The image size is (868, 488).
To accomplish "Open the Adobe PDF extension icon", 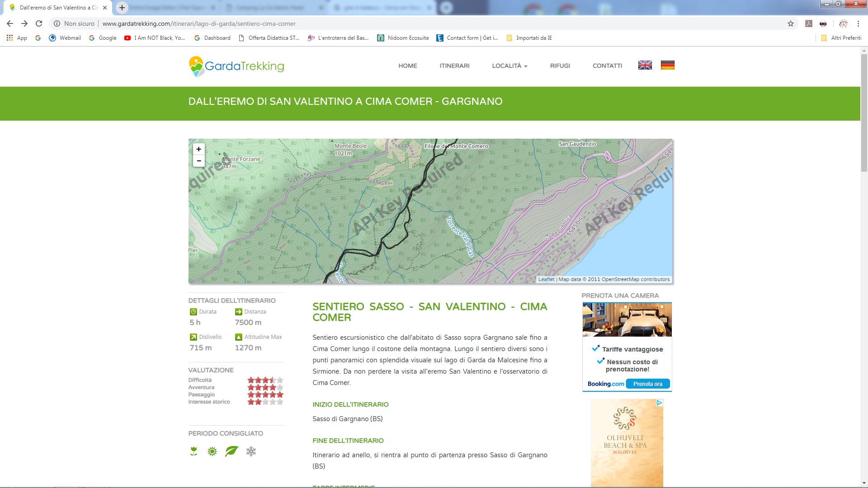I will point(808,23).
